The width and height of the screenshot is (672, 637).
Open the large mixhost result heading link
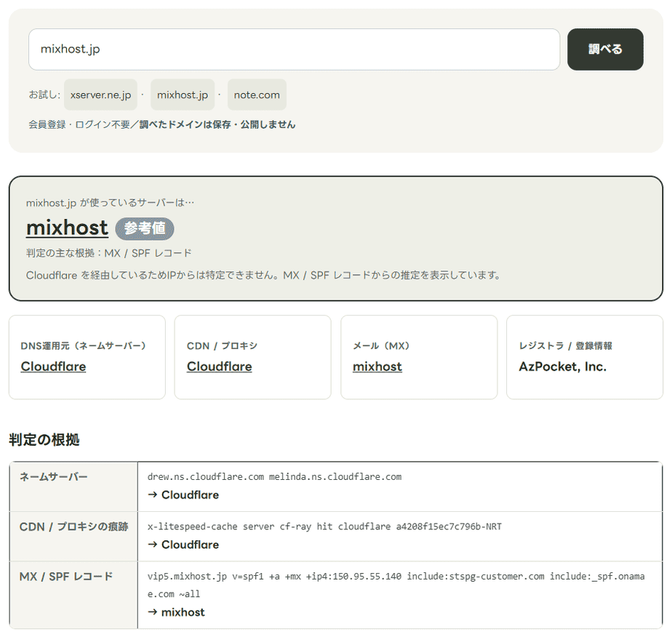click(68, 228)
